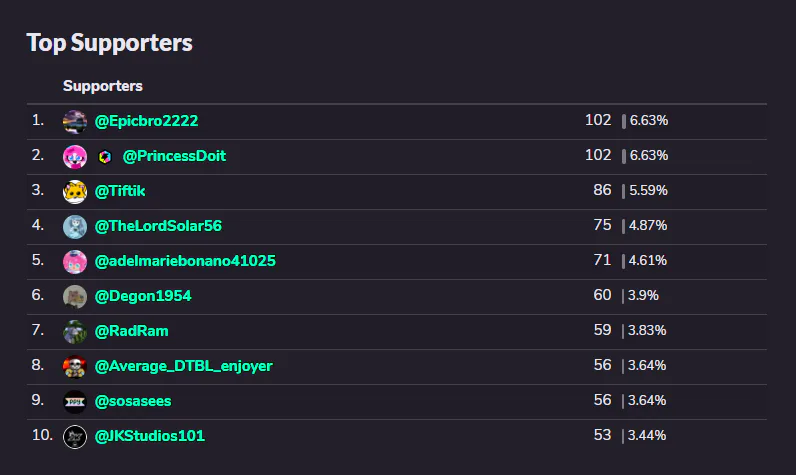Click Average_DTBL_enjoyer's skull avatar
Image resolution: width=796 pixels, height=475 pixels.
(x=75, y=367)
